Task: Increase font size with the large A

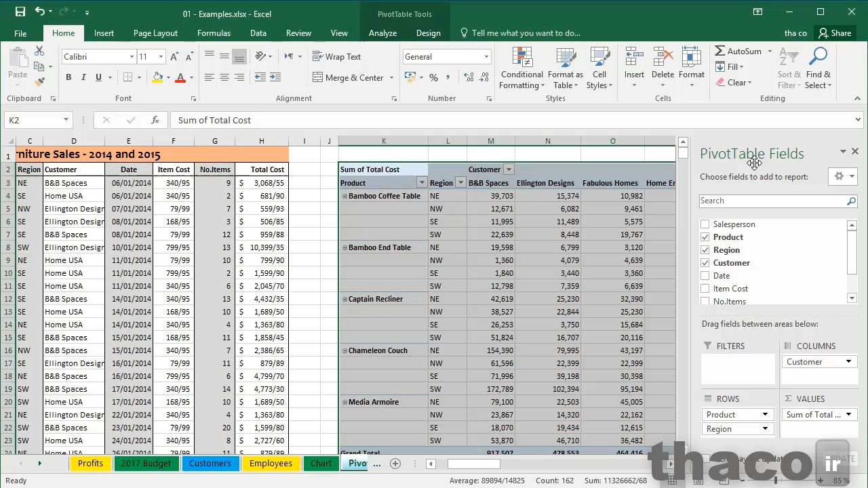Action: tap(174, 57)
